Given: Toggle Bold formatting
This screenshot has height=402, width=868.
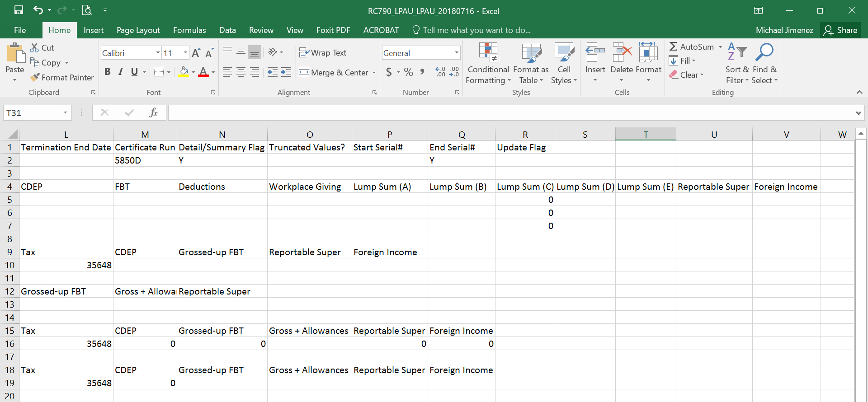Looking at the screenshot, I should (107, 72).
